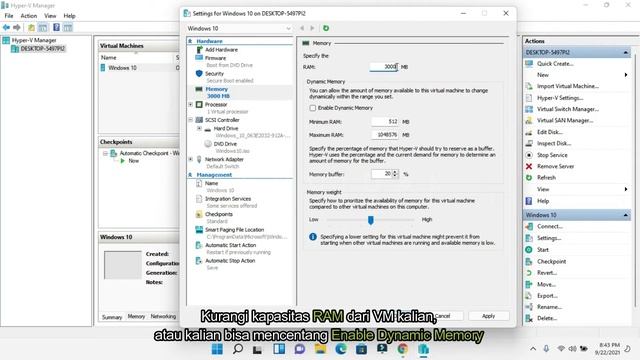Click the refresh icon in Settings toolbar

pyautogui.click(x=326, y=28)
